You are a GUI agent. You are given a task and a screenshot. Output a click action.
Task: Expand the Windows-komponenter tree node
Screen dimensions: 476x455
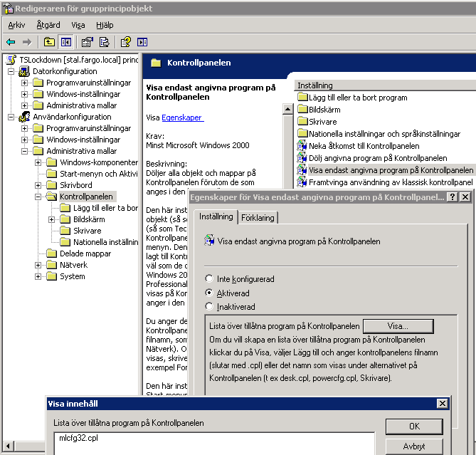(38, 162)
